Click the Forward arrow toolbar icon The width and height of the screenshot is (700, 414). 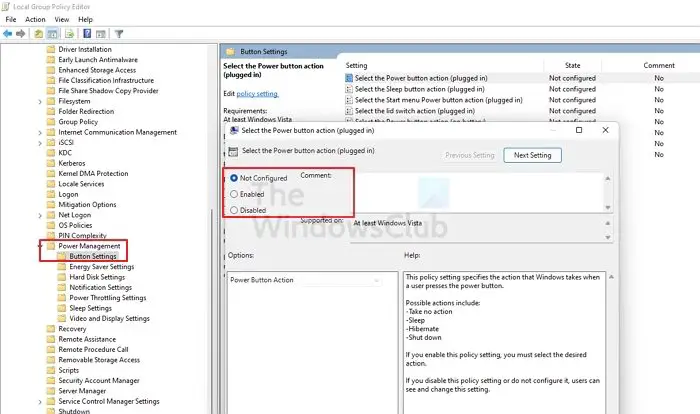click(21, 33)
